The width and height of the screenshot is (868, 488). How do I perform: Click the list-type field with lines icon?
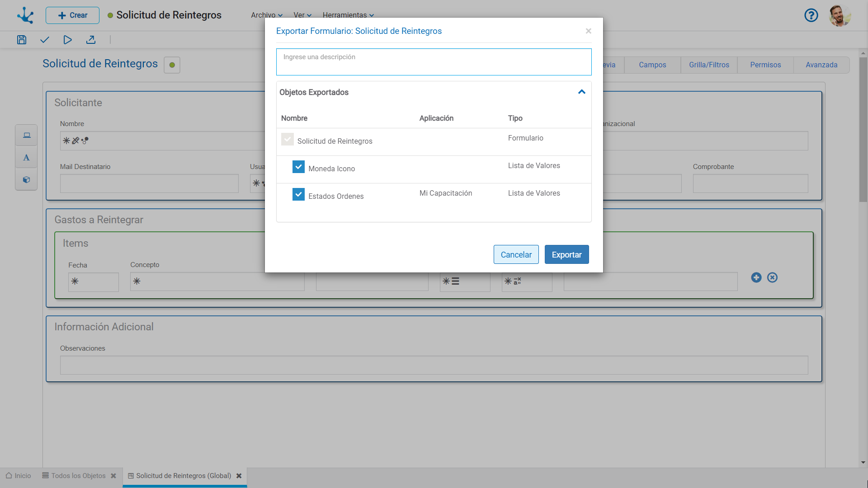click(x=465, y=282)
